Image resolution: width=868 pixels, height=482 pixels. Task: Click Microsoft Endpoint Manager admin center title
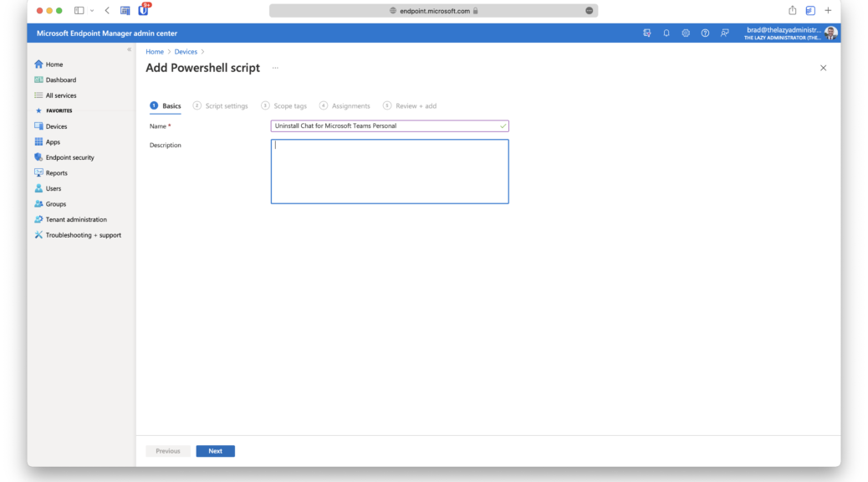(107, 33)
